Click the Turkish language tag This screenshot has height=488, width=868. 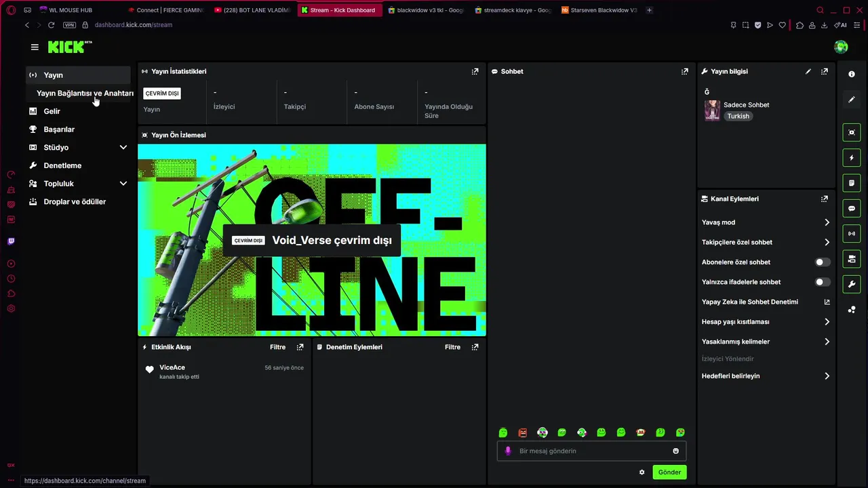(738, 117)
